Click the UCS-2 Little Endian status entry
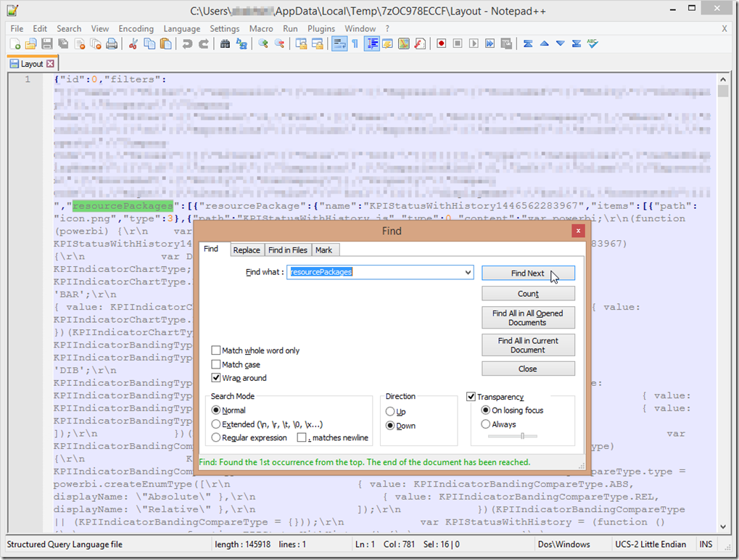Screen dimensions: 739x560 (651, 545)
